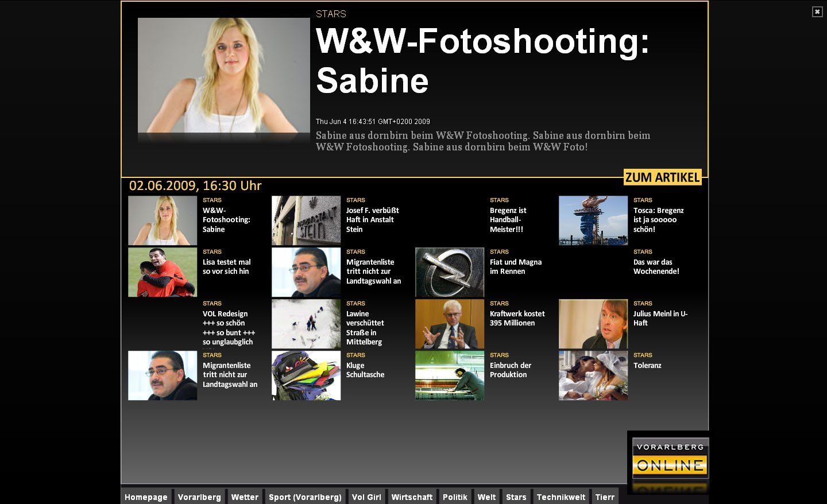Select the snowy avalanche thumbnail

pos(306,324)
